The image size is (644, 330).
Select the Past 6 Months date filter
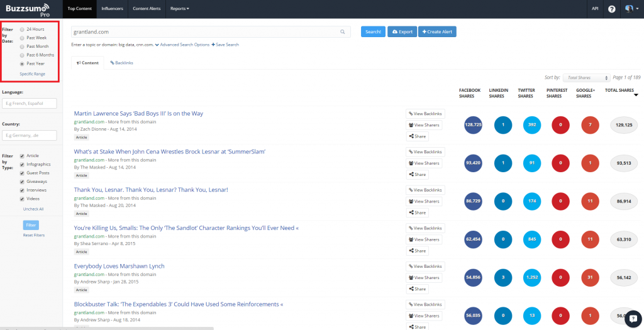click(22, 55)
